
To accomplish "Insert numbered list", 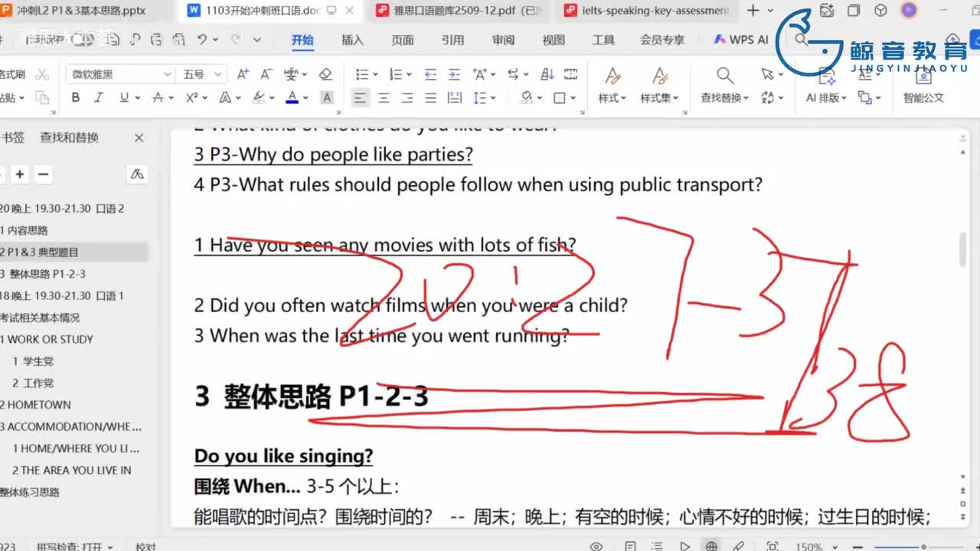I will pos(395,74).
